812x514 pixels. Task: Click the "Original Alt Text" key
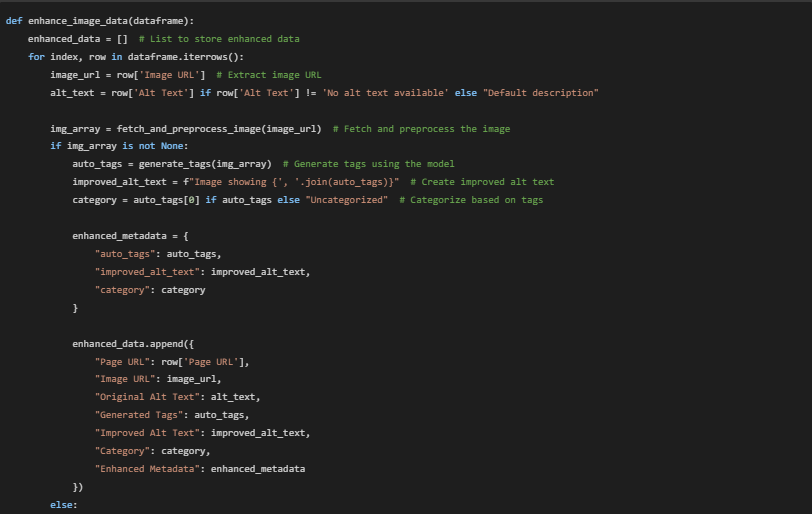click(x=148, y=397)
